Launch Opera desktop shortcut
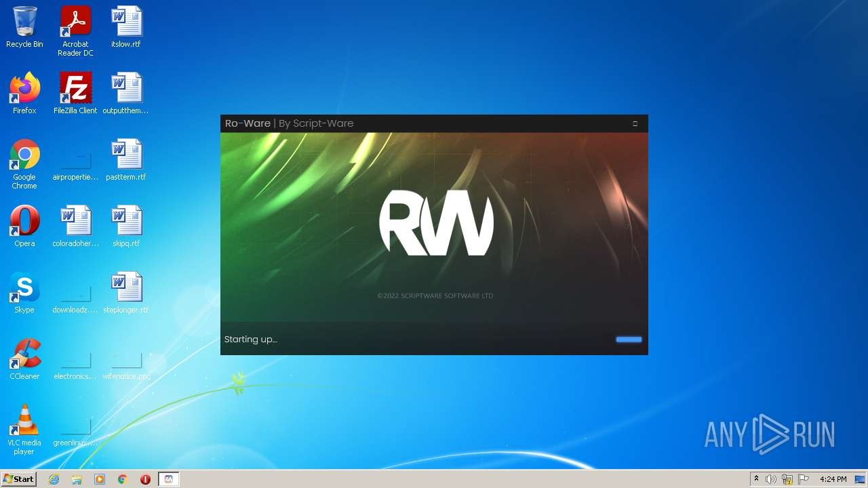The height and width of the screenshot is (488, 868). (x=24, y=226)
